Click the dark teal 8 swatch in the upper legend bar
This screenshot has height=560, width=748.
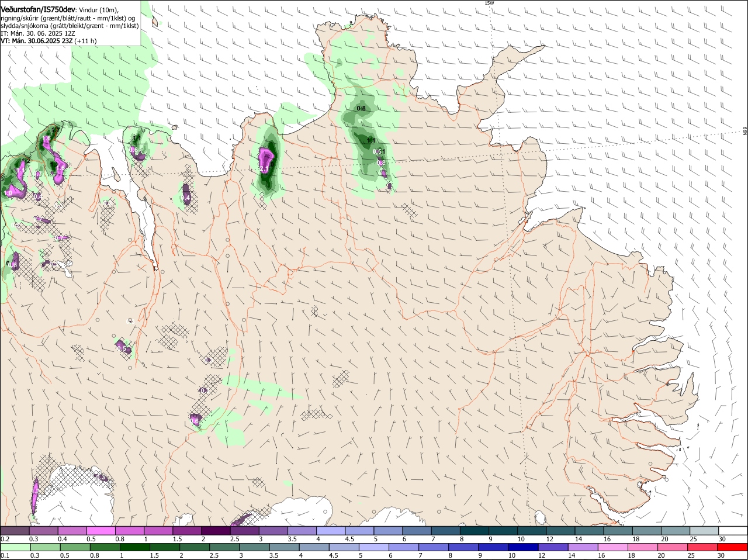(x=474, y=530)
